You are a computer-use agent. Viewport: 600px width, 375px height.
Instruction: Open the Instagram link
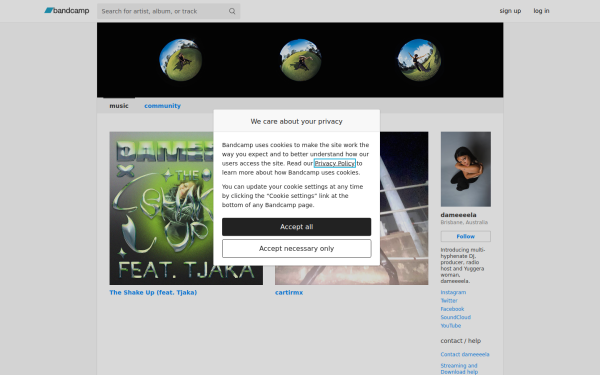453,292
